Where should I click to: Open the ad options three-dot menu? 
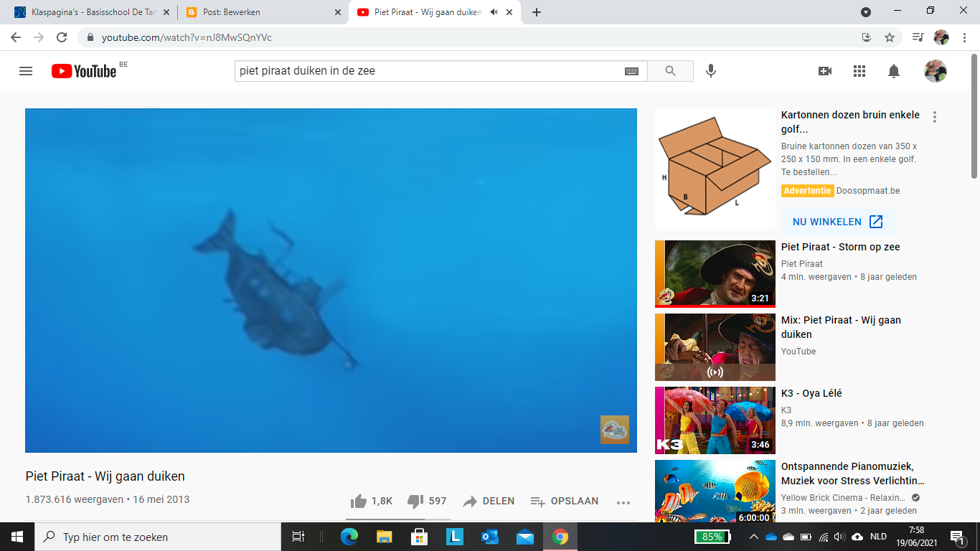(x=935, y=117)
